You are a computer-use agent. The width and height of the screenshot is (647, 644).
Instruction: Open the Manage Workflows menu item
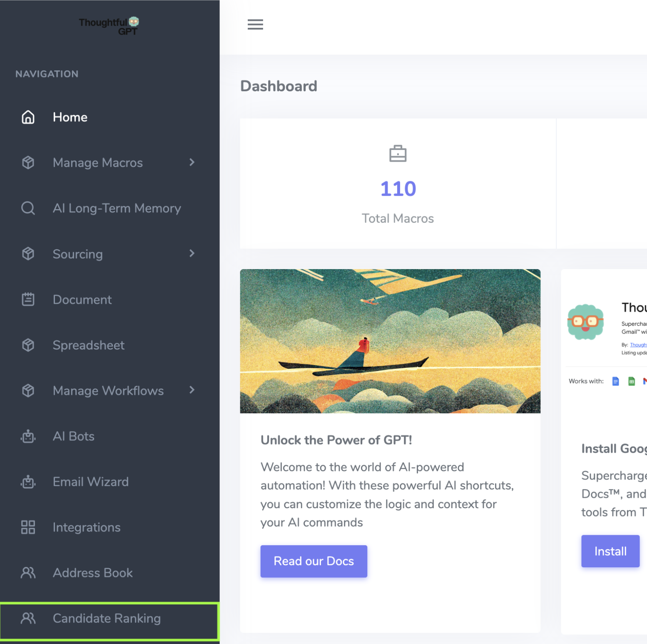click(110, 390)
